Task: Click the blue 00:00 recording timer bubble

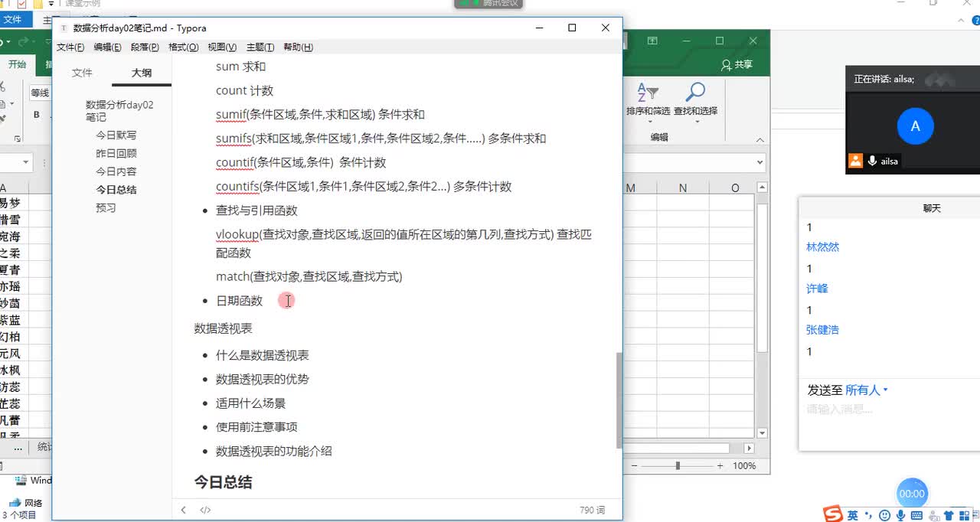Action: [x=912, y=494]
